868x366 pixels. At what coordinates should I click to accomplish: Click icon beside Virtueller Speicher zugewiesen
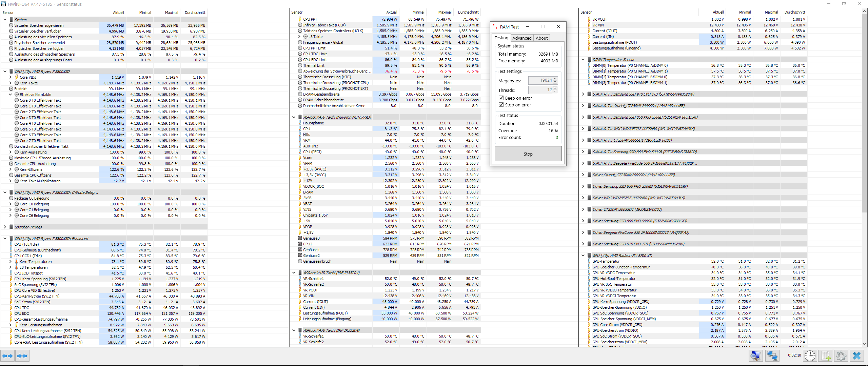11,25
